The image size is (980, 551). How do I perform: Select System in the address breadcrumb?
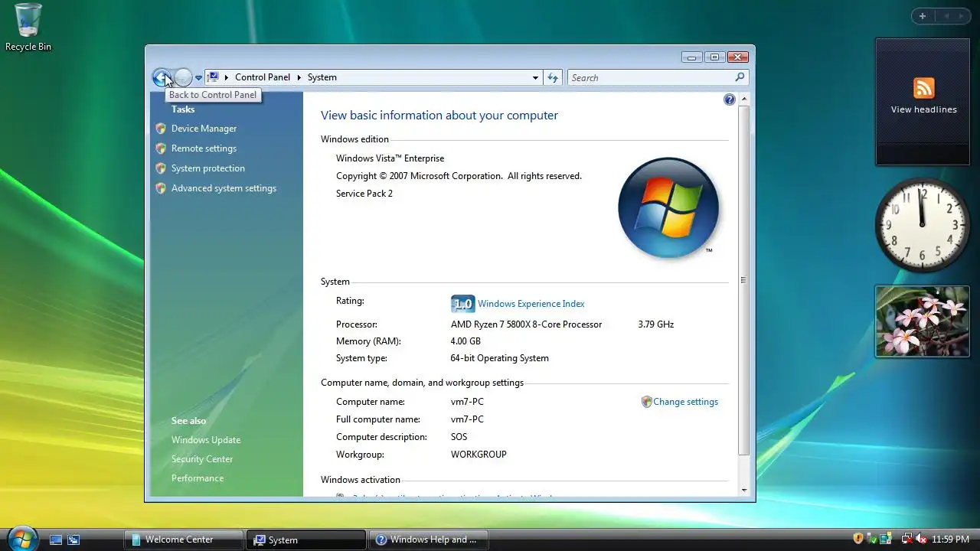(322, 77)
